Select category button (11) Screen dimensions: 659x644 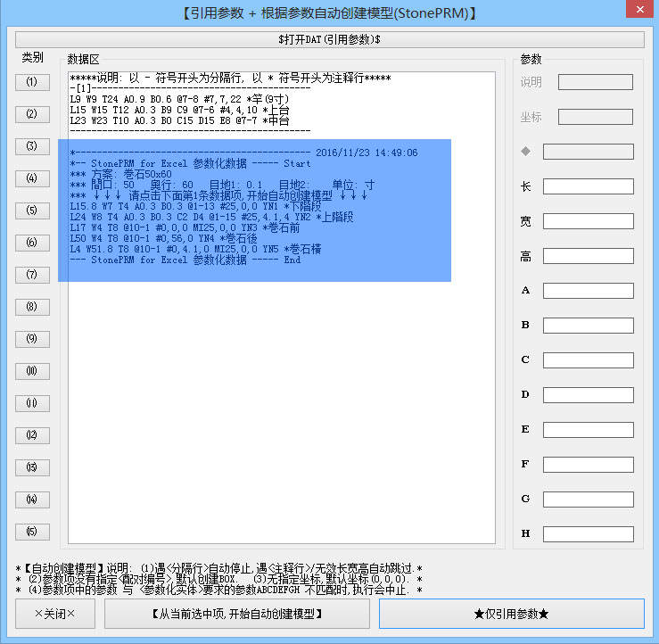pyautogui.click(x=32, y=403)
